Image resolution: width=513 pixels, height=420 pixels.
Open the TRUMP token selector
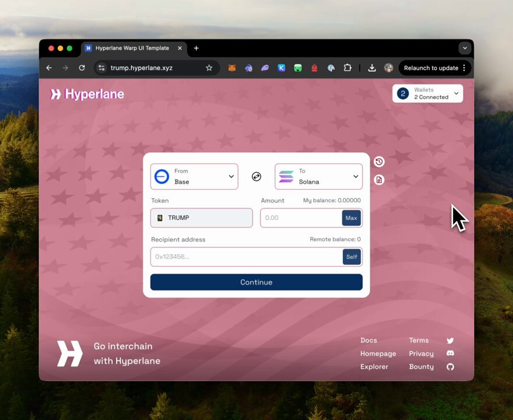(x=202, y=218)
